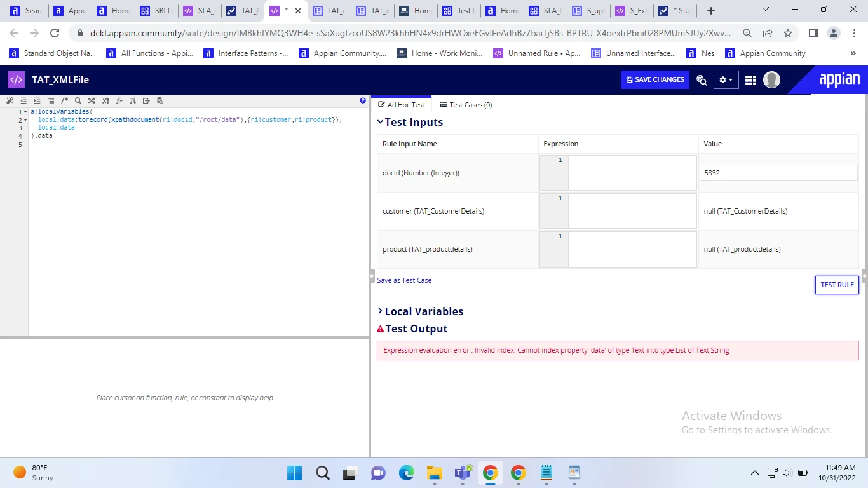Open the Home - Work Moni... bookmark
This screenshot has width=868, height=488.
coord(440,53)
